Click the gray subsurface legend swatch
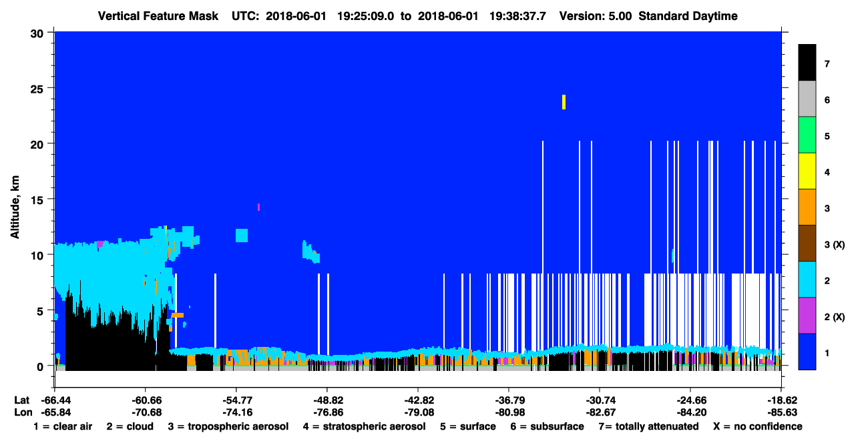 click(x=807, y=99)
